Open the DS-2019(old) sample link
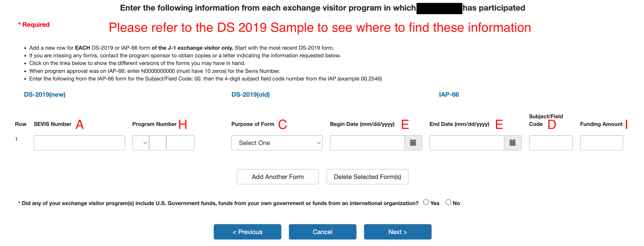 pyautogui.click(x=250, y=95)
